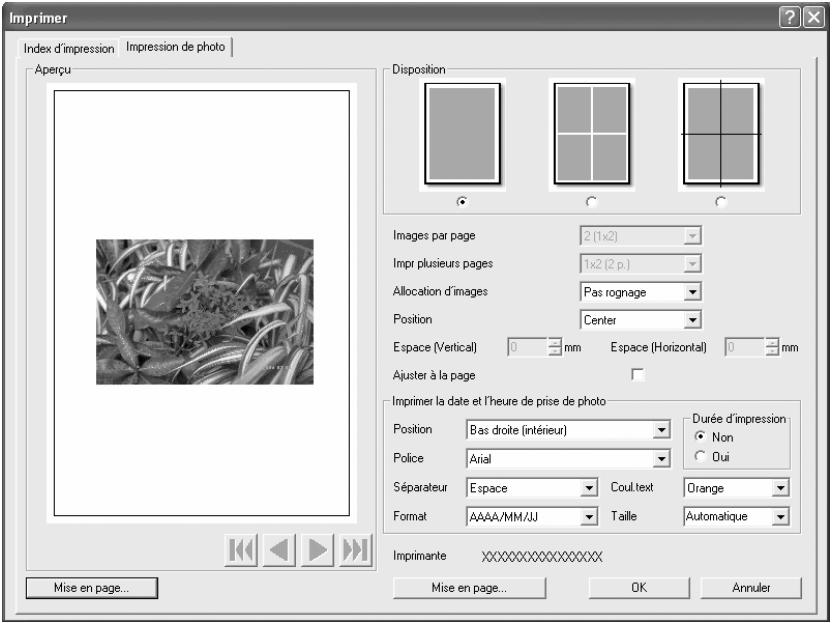Viewport: 832px width, 623px height.
Task: Switch to the Index d'impression tab
Action: (x=68, y=48)
